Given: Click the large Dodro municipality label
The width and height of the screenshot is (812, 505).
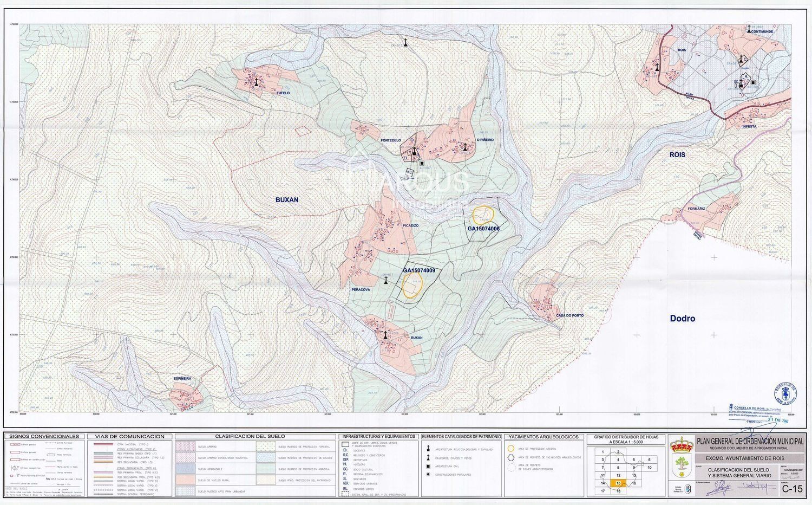Looking at the screenshot, I should coord(682,319).
